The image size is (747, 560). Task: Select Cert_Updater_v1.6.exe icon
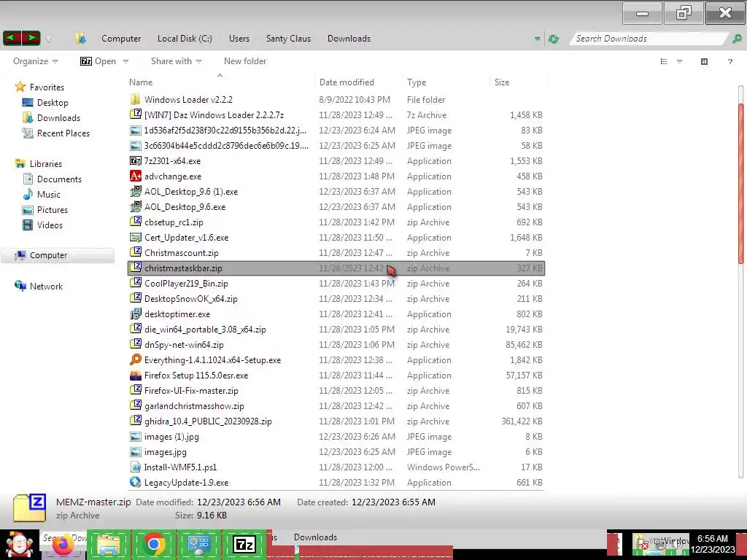(x=135, y=237)
